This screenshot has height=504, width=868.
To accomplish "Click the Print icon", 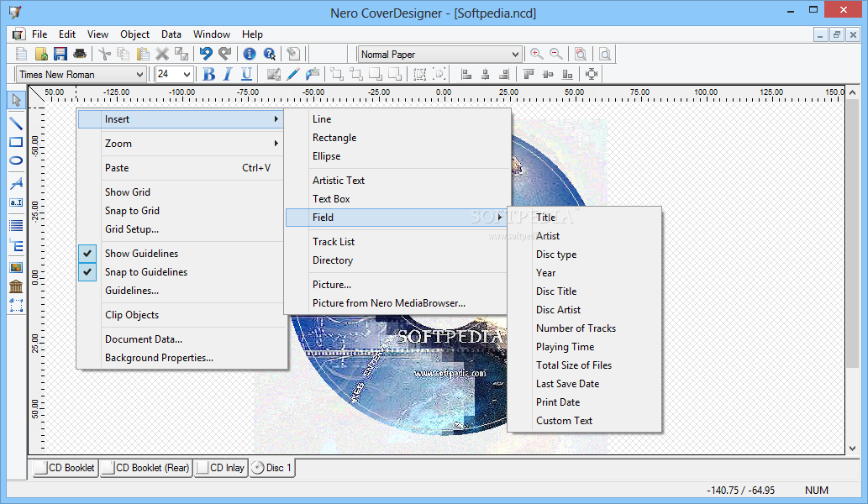I will [x=80, y=54].
